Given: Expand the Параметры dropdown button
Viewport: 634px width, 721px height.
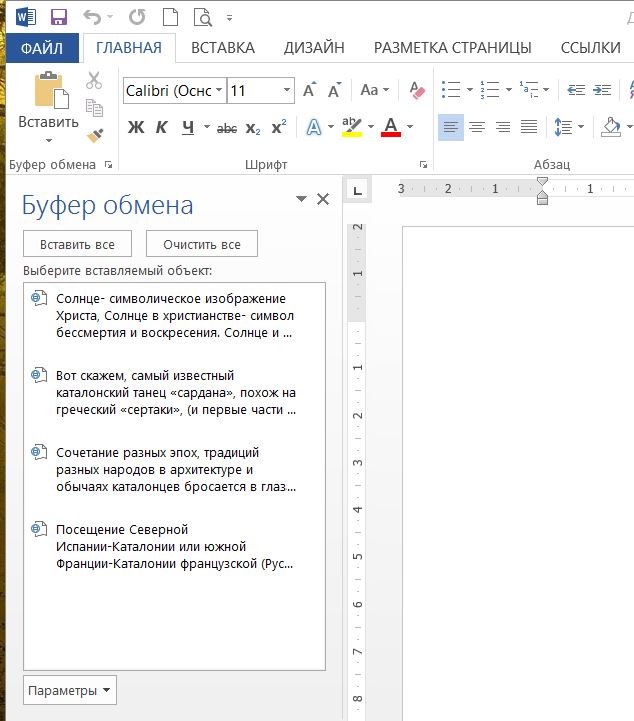Looking at the screenshot, I should [x=70, y=691].
